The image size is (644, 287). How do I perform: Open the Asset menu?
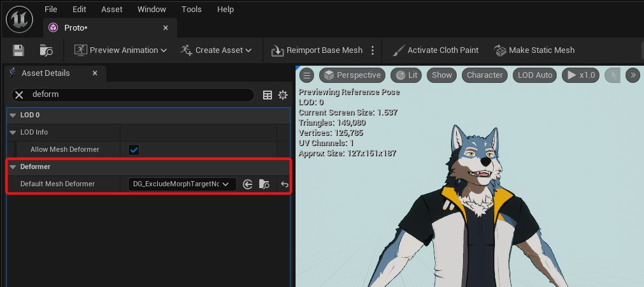tap(111, 10)
